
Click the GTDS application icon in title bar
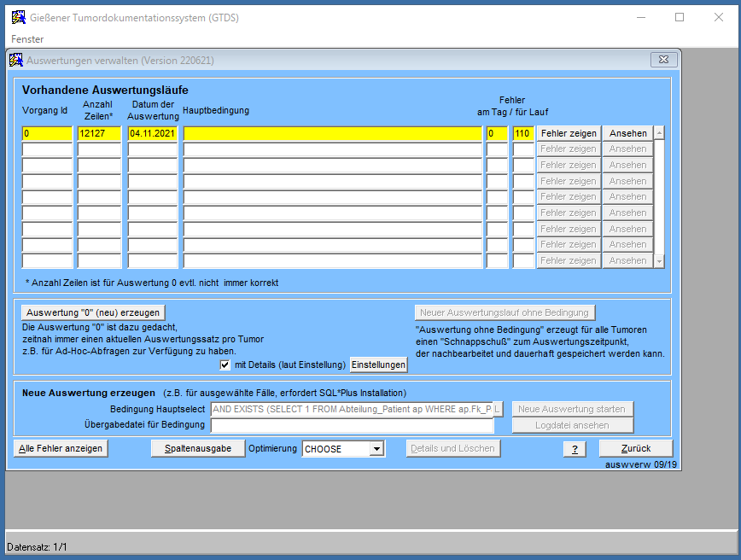18,17
